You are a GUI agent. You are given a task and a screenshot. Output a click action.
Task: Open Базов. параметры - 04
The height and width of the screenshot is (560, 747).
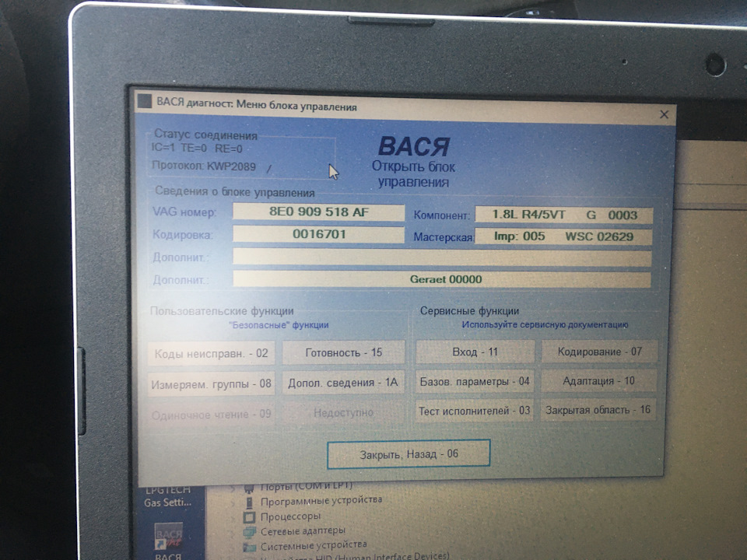[x=475, y=381]
